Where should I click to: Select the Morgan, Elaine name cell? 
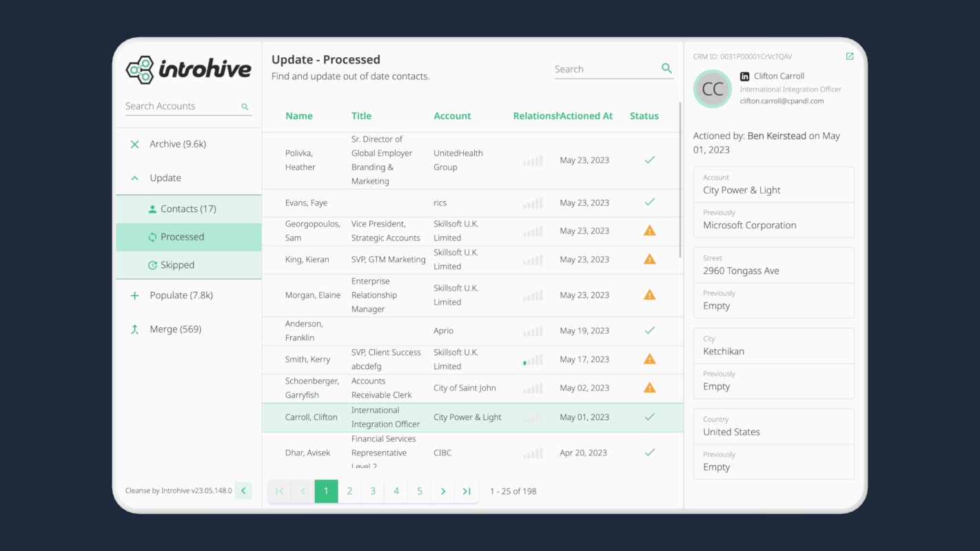tap(313, 295)
